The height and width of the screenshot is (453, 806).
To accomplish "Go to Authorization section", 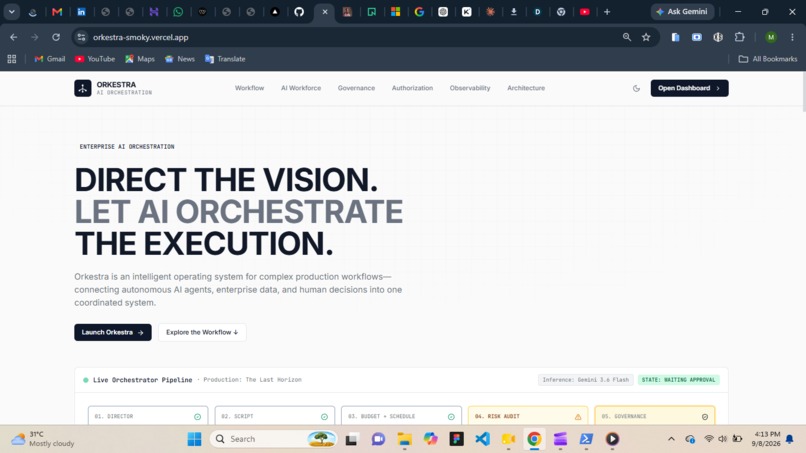I will pyautogui.click(x=412, y=88).
